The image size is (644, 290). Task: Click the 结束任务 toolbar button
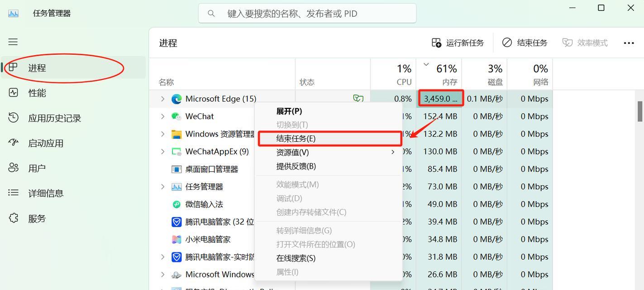tap(525, 43)
